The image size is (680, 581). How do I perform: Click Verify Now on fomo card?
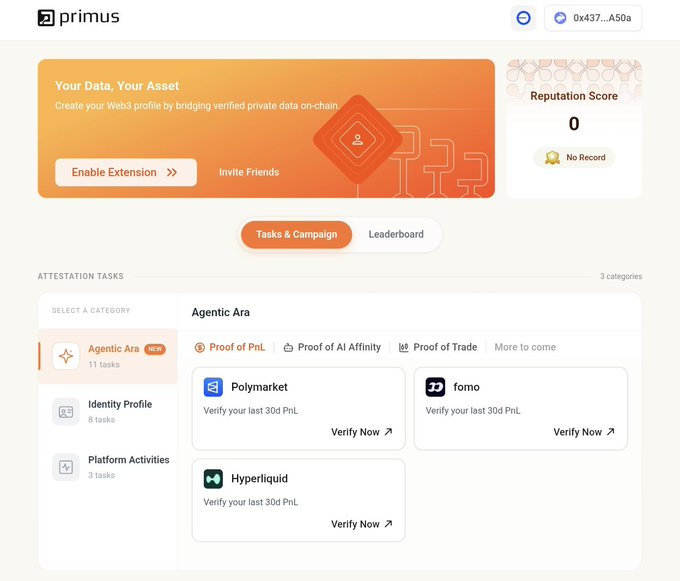(x=584, y=432)
